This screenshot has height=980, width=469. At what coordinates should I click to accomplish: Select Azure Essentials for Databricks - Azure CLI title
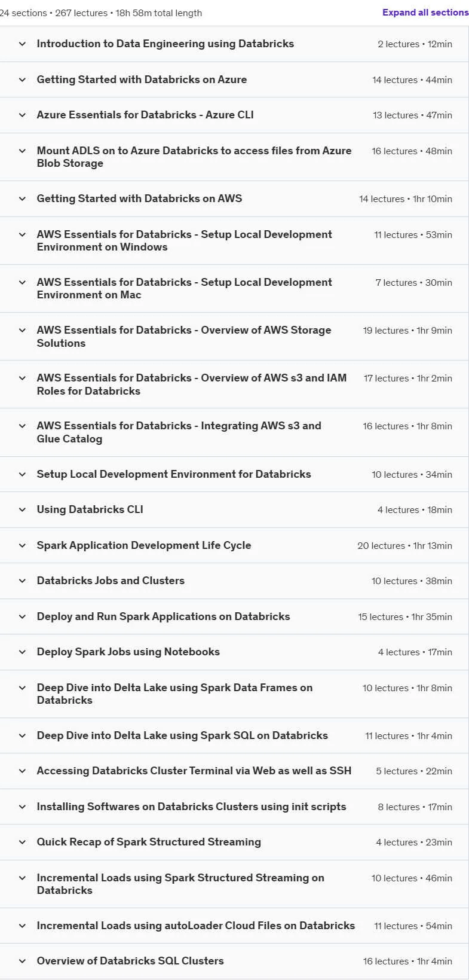(145, 115)
